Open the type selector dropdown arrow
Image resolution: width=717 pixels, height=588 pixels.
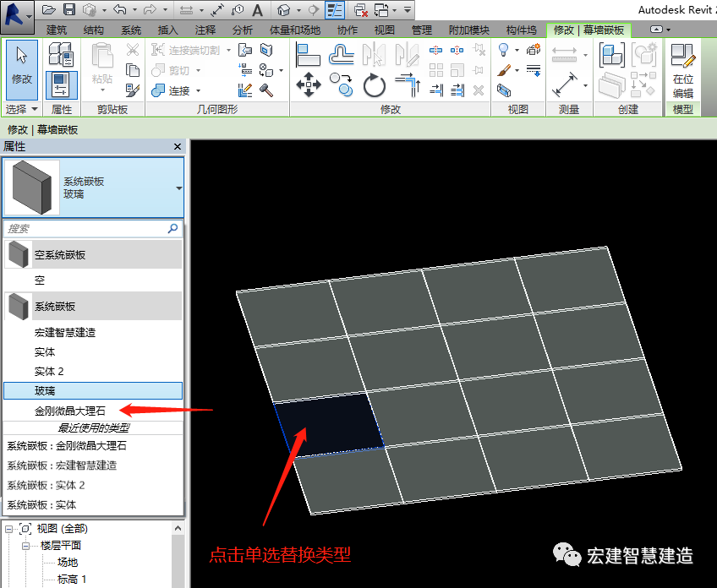(178, 188)
